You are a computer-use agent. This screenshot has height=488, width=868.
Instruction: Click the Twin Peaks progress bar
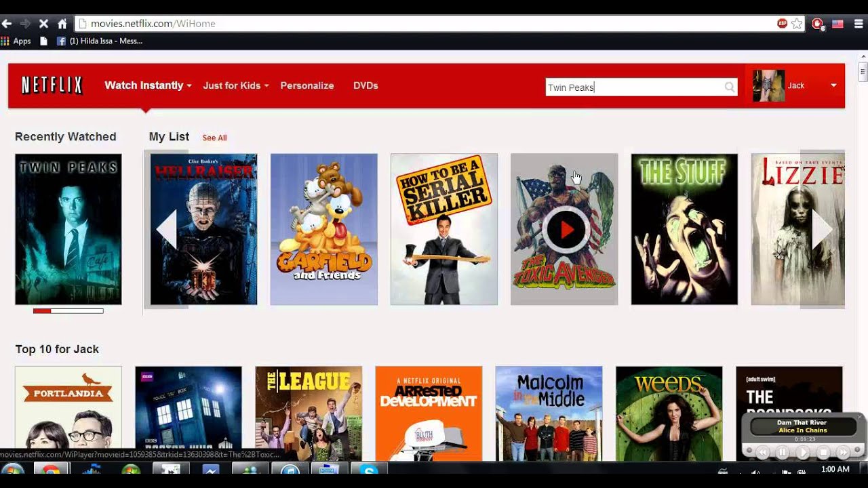click(x=68, y=311)
